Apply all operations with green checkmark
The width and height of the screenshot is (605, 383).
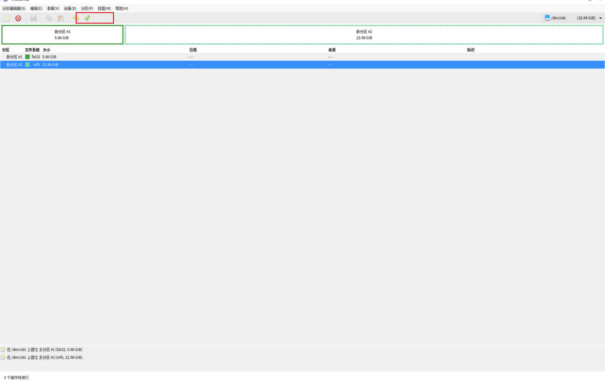click(87, 18)
